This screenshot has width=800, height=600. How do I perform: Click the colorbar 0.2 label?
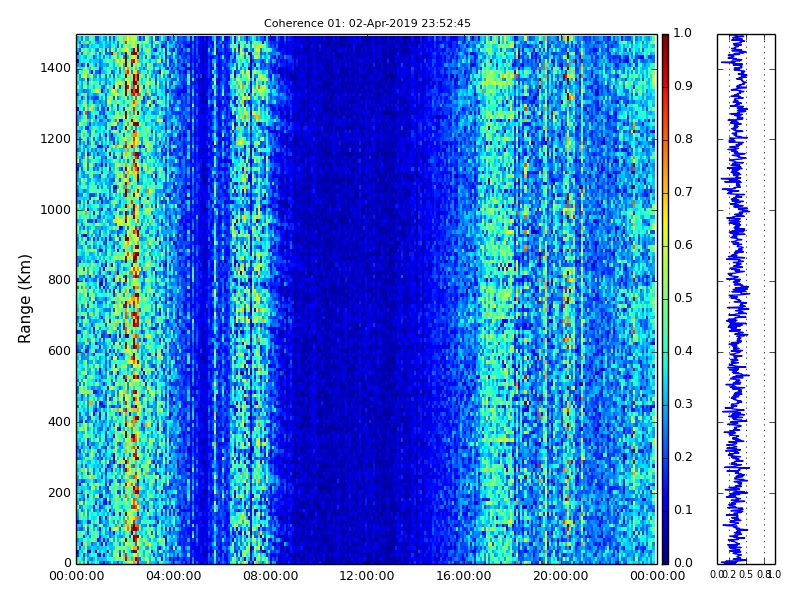(x=683, y=457)
